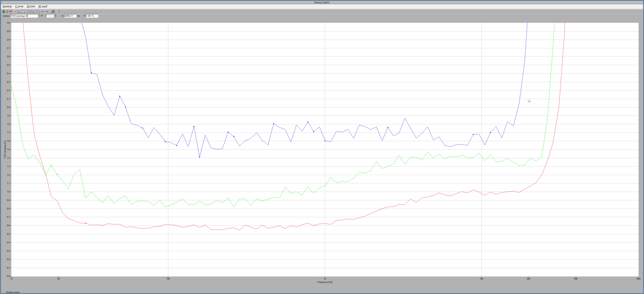The height and width of the screenshot is (294, 644).
Task: Click the 10k frequency axis tick label
Action: coord(481,278)
